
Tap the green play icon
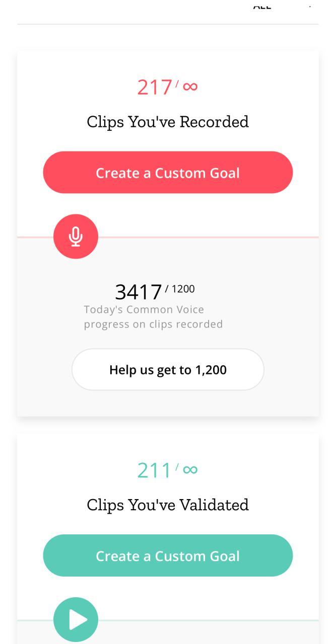[76, 619]
